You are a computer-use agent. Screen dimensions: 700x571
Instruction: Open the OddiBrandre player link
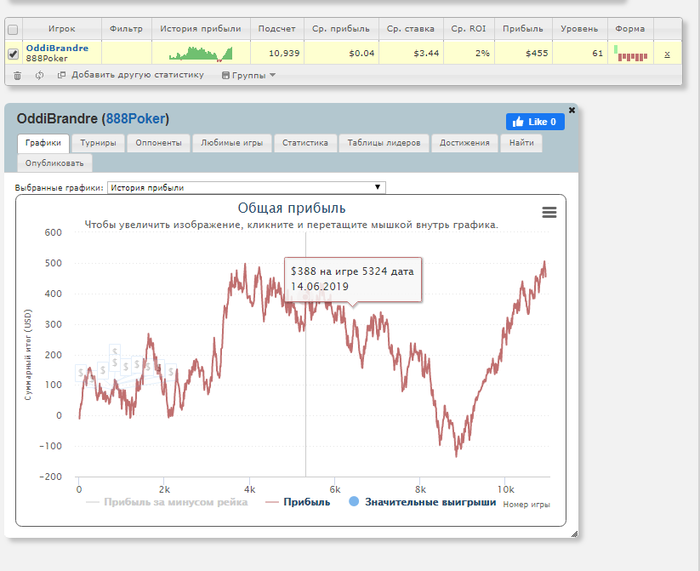click(57, 48)
